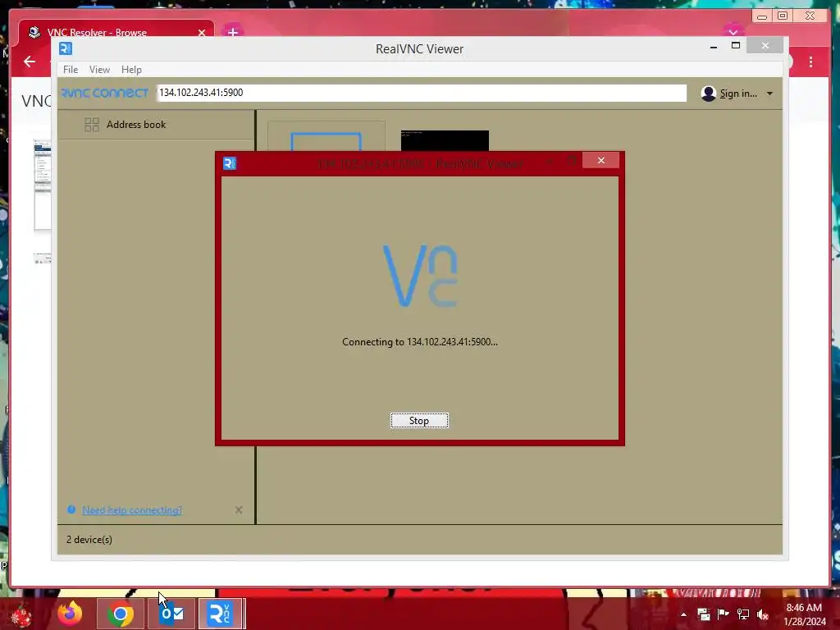Expand the Sign in dropdown arrow
This screenshot has width=840, height=630.
[769, 94]
